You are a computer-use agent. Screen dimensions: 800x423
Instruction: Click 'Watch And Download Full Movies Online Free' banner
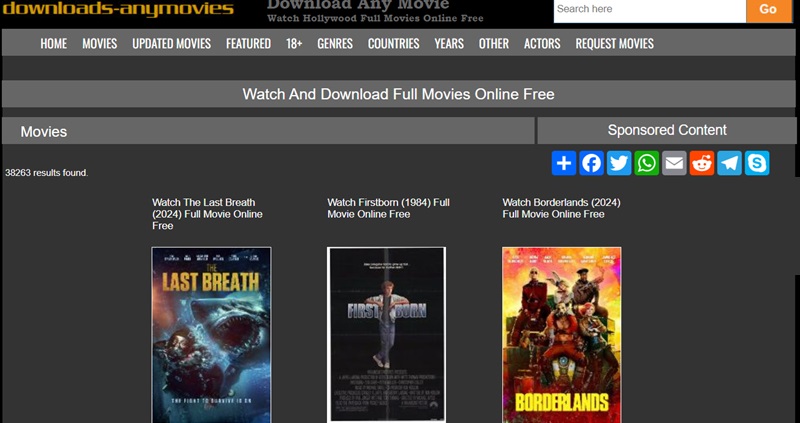click(398, 94)
